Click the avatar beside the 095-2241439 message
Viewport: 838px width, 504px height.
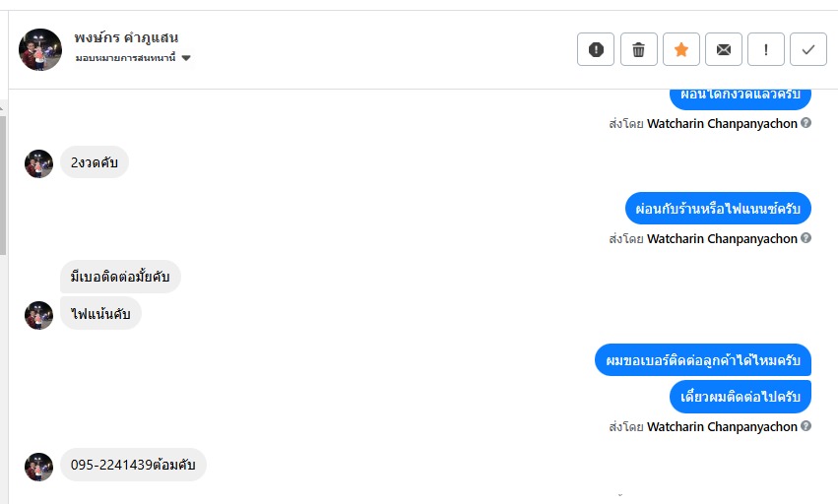click(x=38, y=467)
